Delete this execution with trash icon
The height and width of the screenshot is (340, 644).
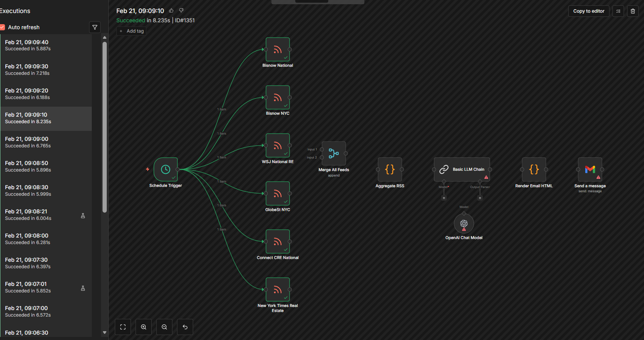(x=633, y=11)
